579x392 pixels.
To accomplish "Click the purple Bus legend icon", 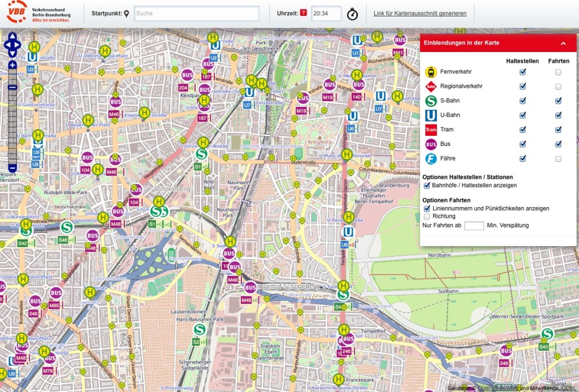I will 431,144.
